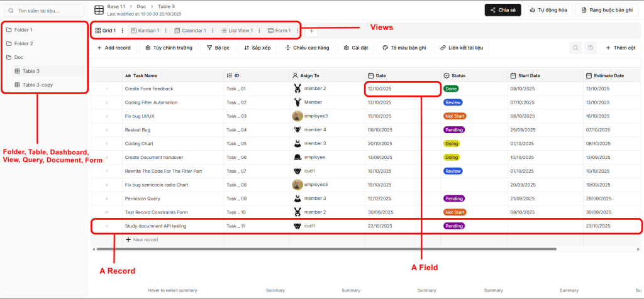Click the Chia sẻ share button
The width and height of the screenshot is (644, 299).
tap(503, 10)
